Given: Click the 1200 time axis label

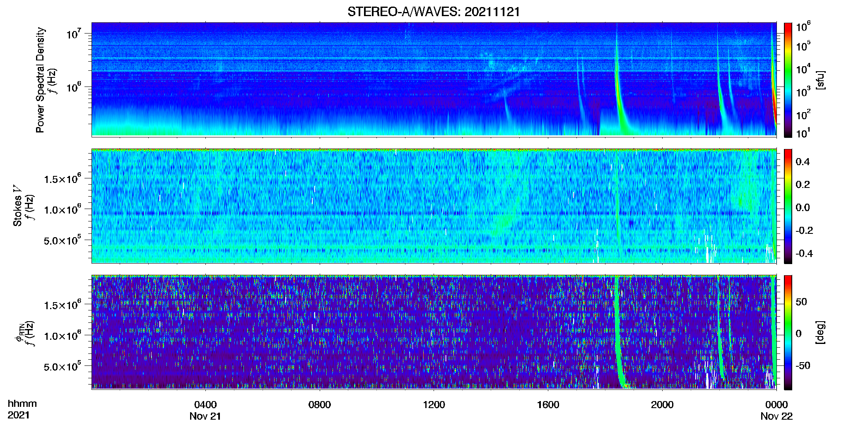Looking at the screenshot, I should point(434,404).
